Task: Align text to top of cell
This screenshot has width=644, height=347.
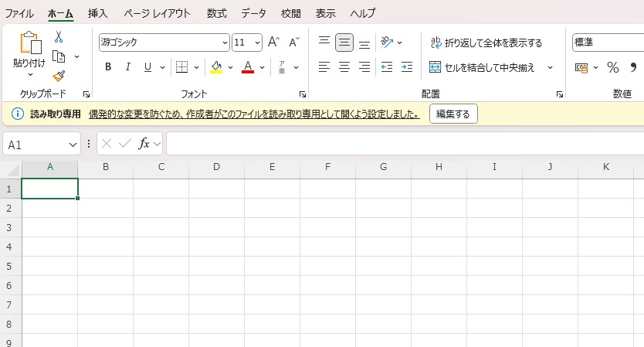Action: coord(324,42)
